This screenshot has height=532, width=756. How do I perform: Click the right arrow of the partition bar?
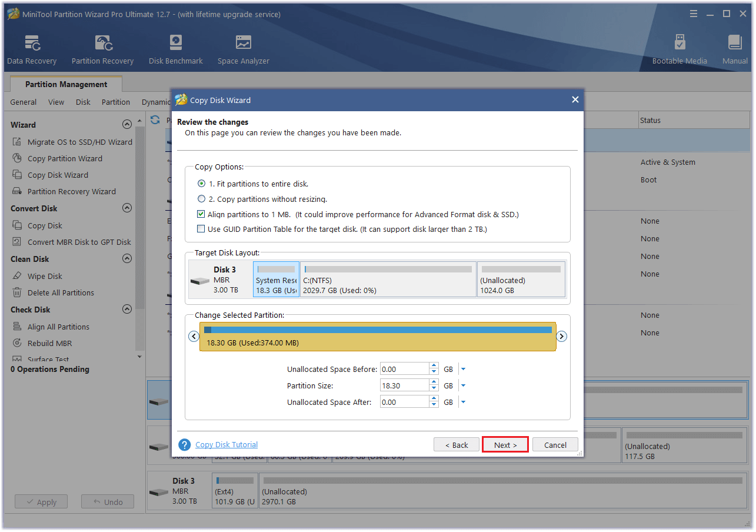(x=562, y=337)
